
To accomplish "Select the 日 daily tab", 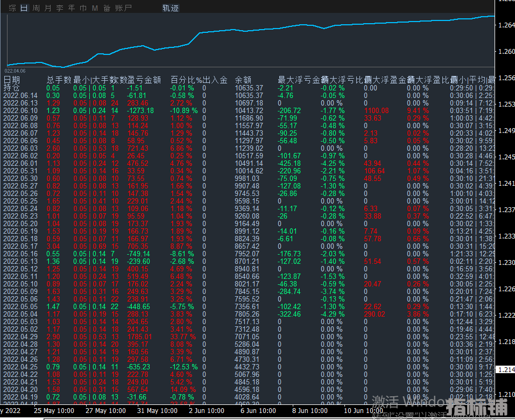I will 24,8.
